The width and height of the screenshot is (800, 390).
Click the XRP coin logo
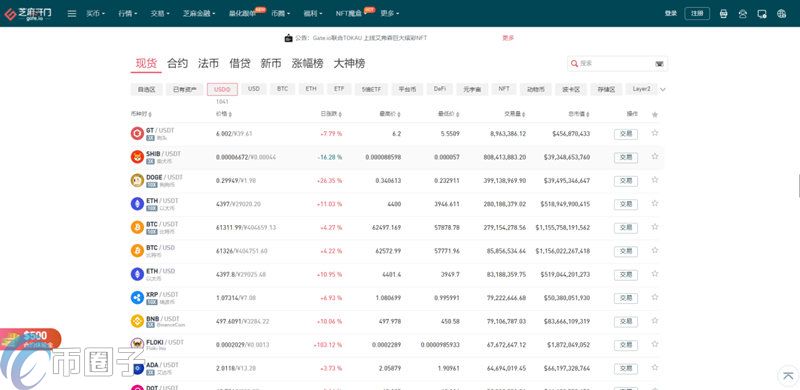pyautogui.click(x=137, y=298)
